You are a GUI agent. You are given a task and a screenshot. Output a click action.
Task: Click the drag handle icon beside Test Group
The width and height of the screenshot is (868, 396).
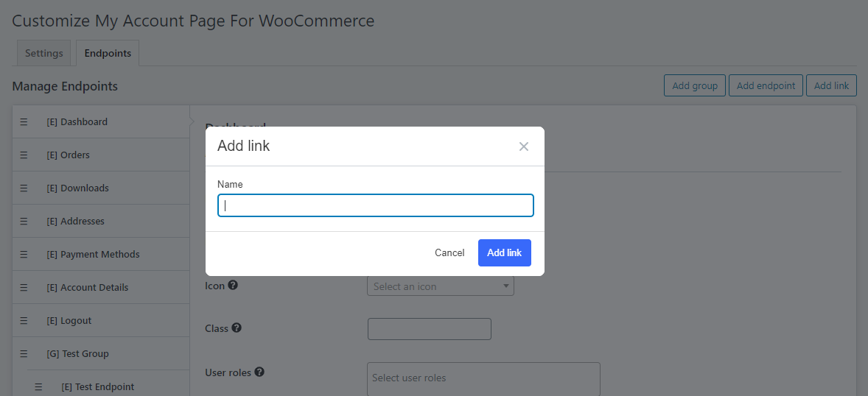24,354
